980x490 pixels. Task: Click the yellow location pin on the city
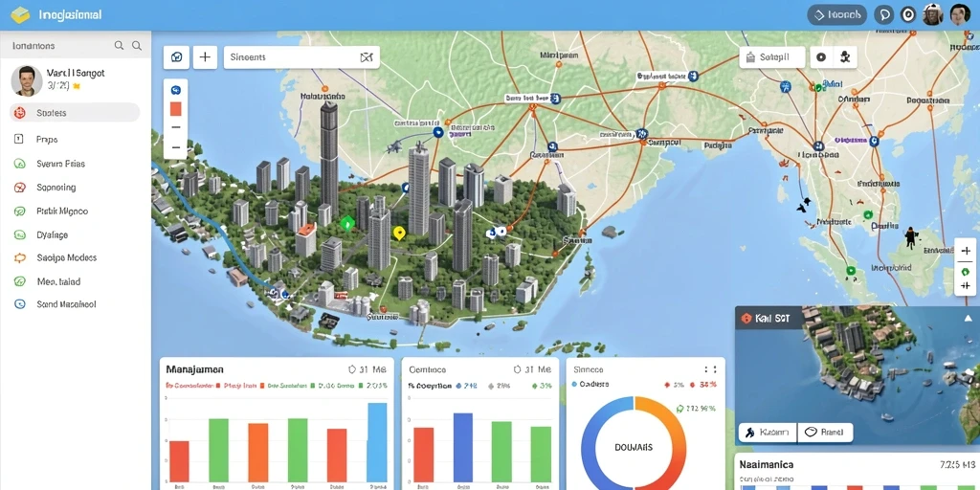pos(399,234)
